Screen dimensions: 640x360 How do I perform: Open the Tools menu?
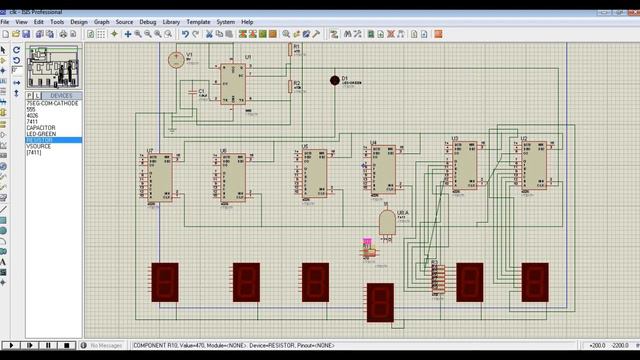pyautogui.click(x=57, y=22)
